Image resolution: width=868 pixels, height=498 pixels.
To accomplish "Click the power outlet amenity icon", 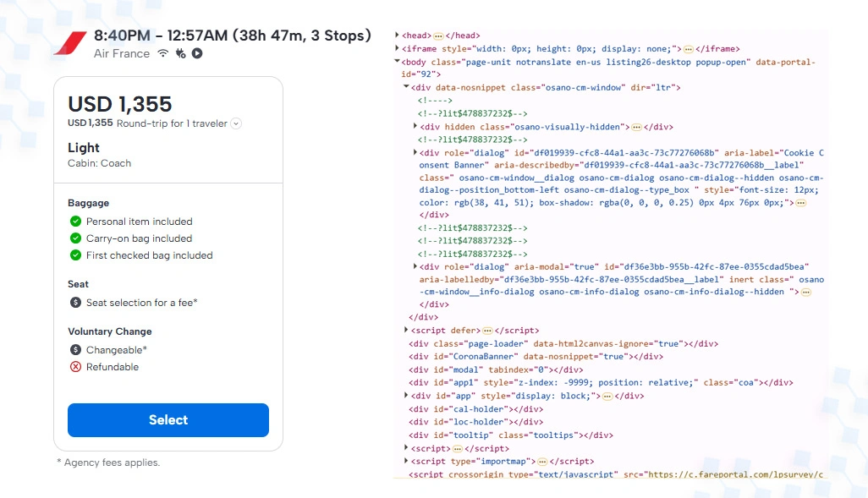I will point(180,53).
